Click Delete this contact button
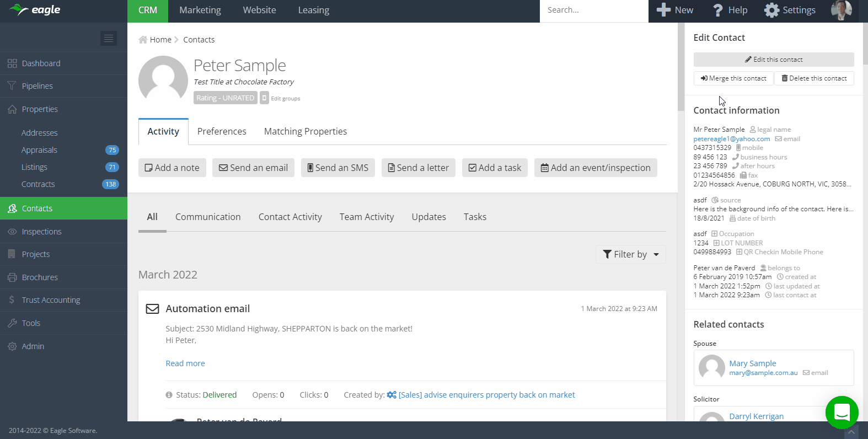The width and height of the screenshot is (868, 439). click(814, 78)
